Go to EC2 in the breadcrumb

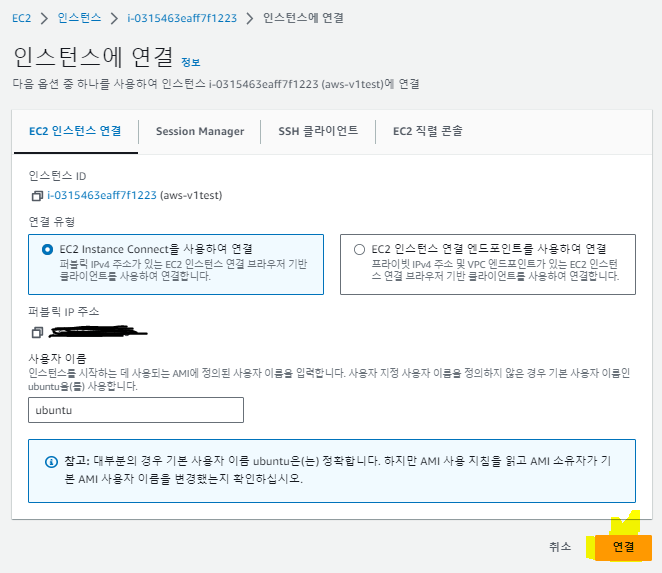pos(22,18)
